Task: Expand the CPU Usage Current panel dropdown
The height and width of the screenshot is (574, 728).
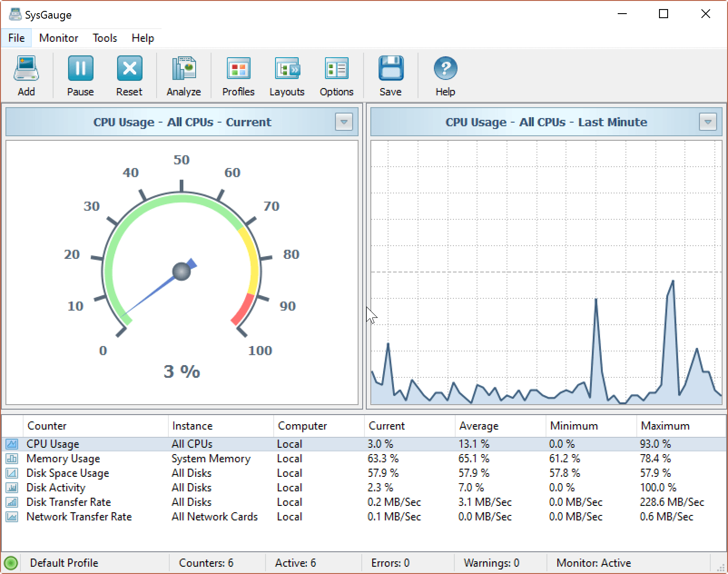Action: point(344,122)
